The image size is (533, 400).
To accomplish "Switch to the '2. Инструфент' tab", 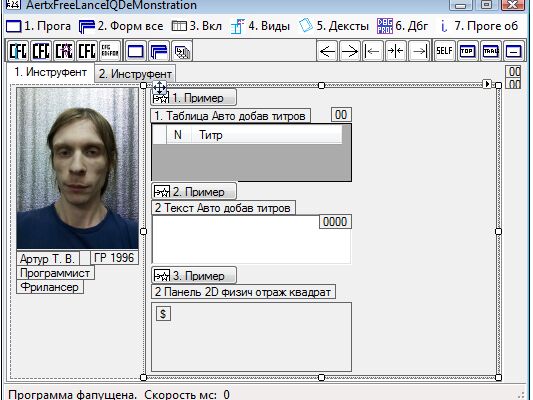I will [135, 74].
